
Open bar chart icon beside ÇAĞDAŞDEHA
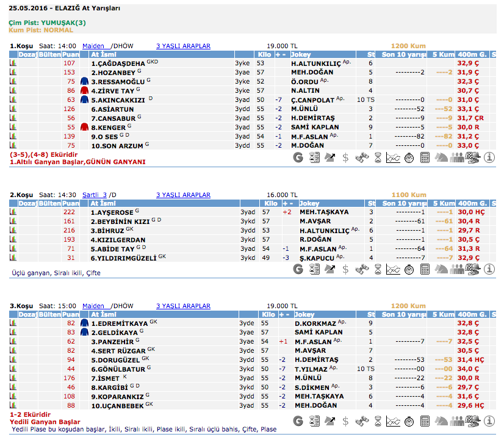(12, 63)
